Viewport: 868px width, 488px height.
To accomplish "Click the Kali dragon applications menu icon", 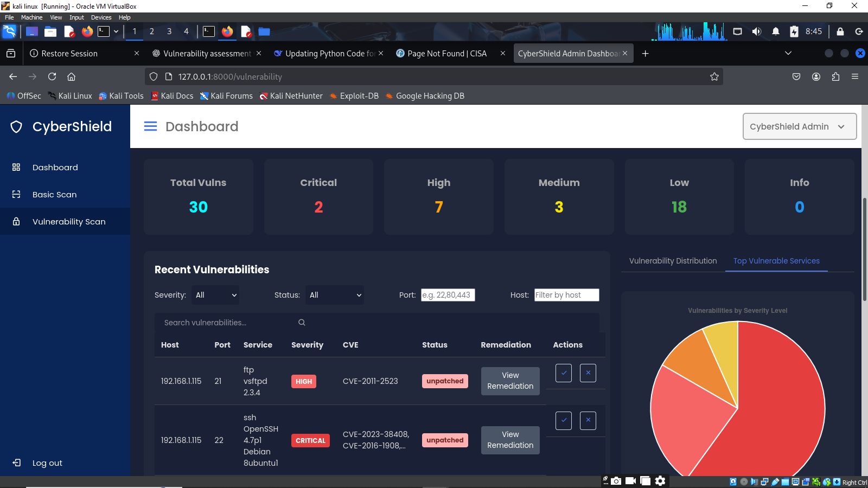I will pos(9,31).
